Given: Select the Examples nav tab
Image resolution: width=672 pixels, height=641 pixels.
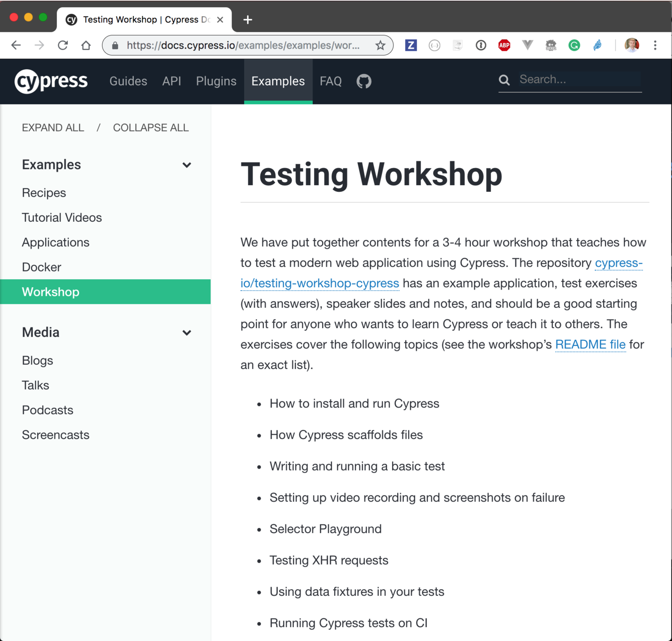Looking at the screenshot, I should click(278, 81).
